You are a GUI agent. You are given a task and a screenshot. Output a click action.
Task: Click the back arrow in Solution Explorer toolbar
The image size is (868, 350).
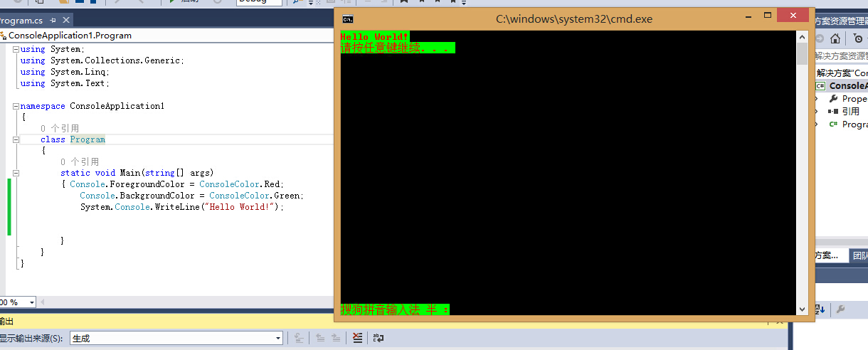[820, 38]
